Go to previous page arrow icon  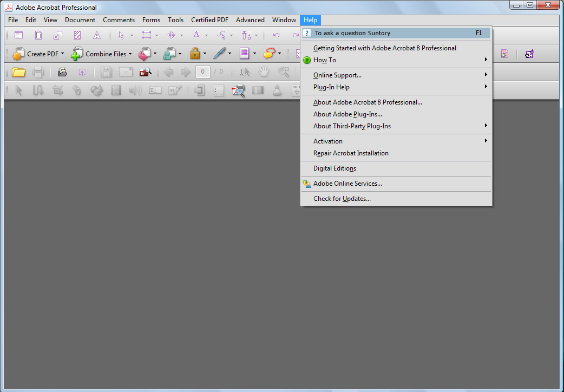tap(168, 72)
